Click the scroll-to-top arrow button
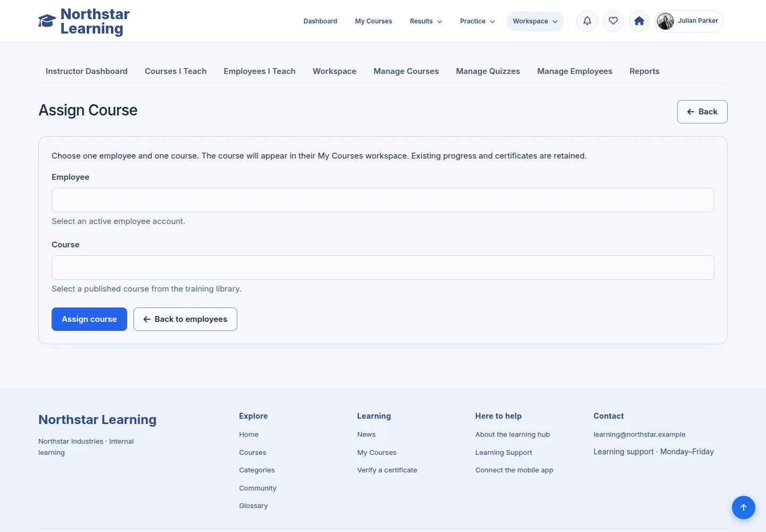This screenshot has height=532, width=766. pyautogui.click(x=744, y=508)
